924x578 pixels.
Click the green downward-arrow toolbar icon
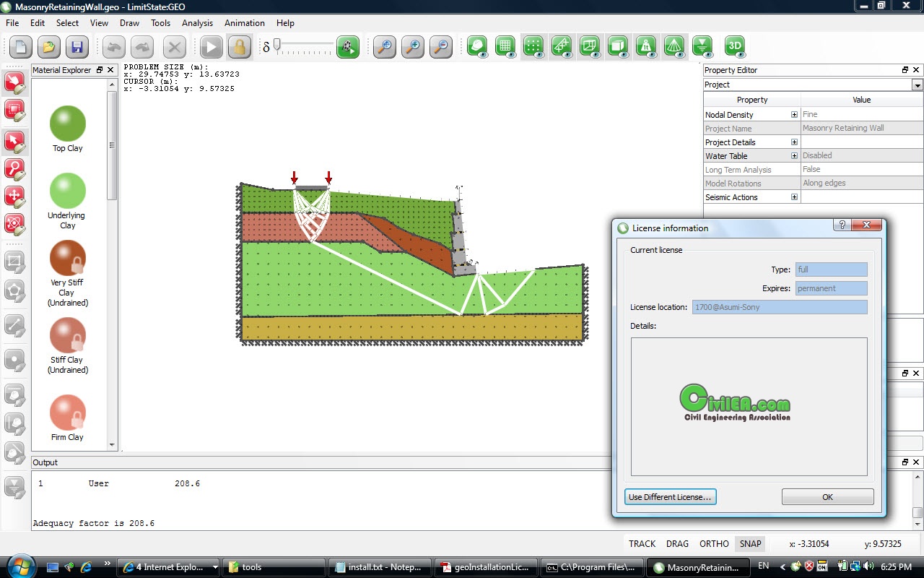(x=702, y=47)
